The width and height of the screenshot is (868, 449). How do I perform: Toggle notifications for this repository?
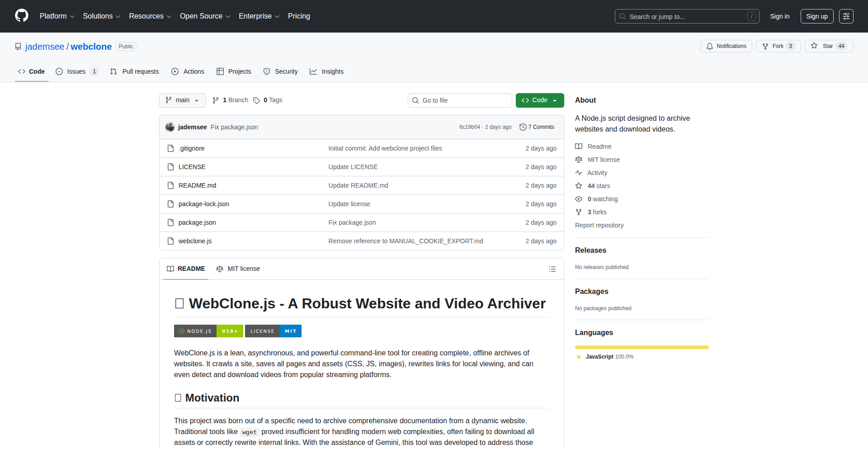click(726, 46)
